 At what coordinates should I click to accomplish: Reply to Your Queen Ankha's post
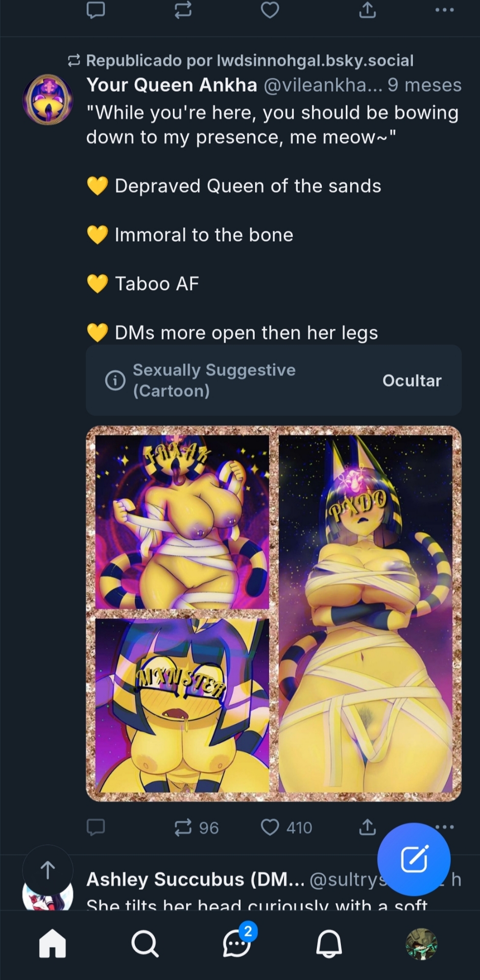click(x=96, y=827)
